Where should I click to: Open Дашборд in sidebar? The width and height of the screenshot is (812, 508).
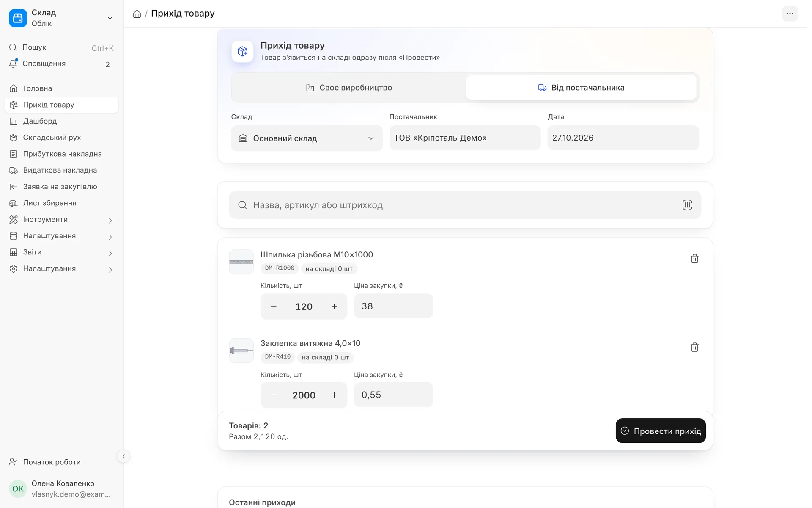pos(62,121)
